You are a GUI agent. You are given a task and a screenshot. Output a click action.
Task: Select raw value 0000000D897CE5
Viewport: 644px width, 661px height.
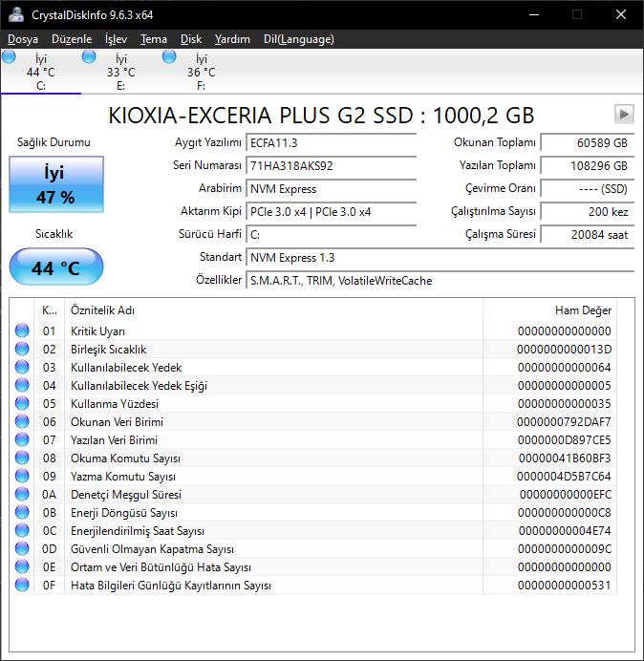pos(565,440)
